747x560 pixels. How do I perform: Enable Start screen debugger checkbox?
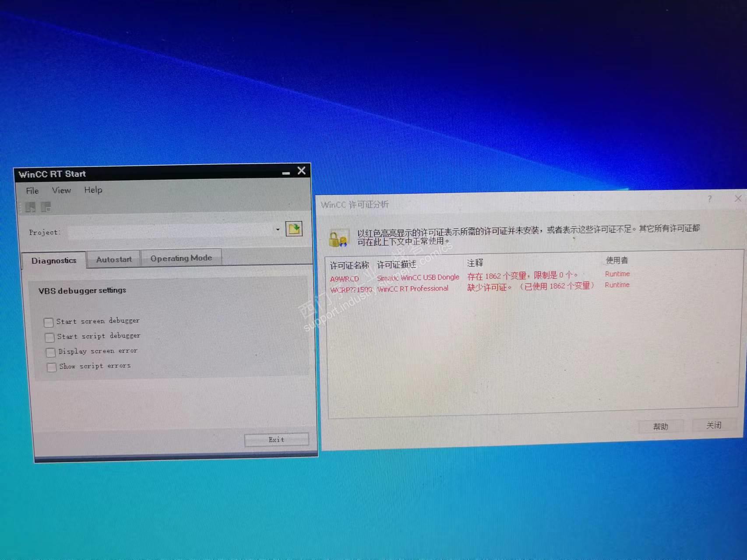(x=49, y=322)
